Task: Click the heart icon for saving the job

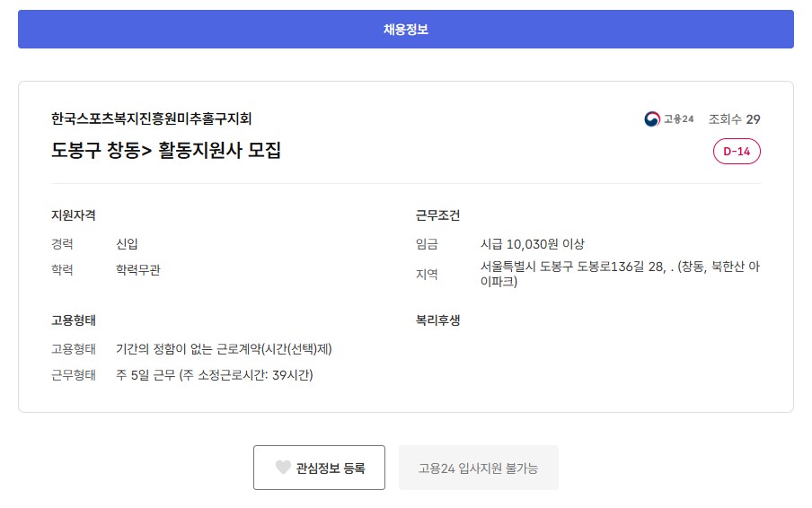Action: [x=283, y=468]
